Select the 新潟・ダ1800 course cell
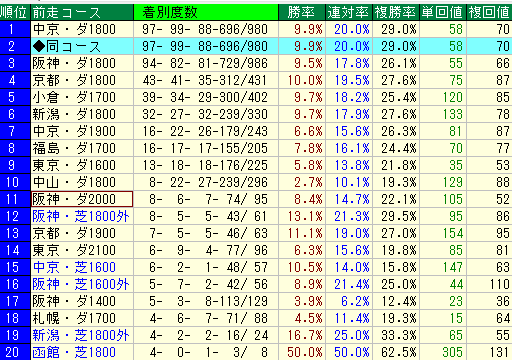The image size is (512, 360). click(82, 114)
